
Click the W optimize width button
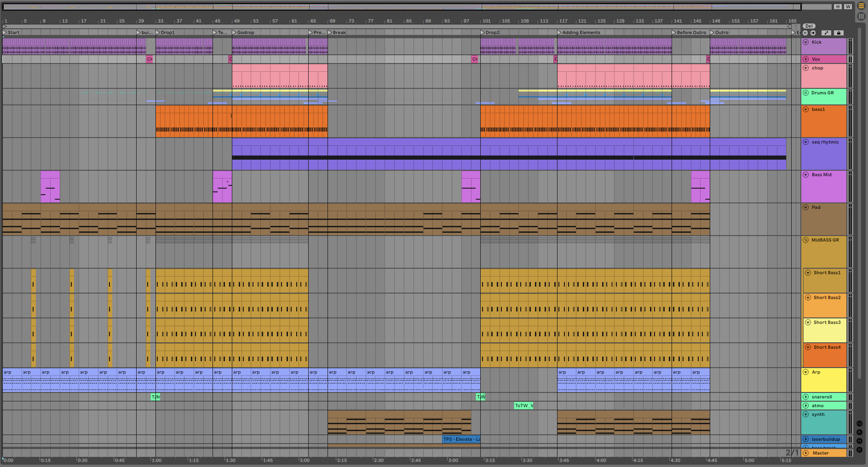(848, 6)
